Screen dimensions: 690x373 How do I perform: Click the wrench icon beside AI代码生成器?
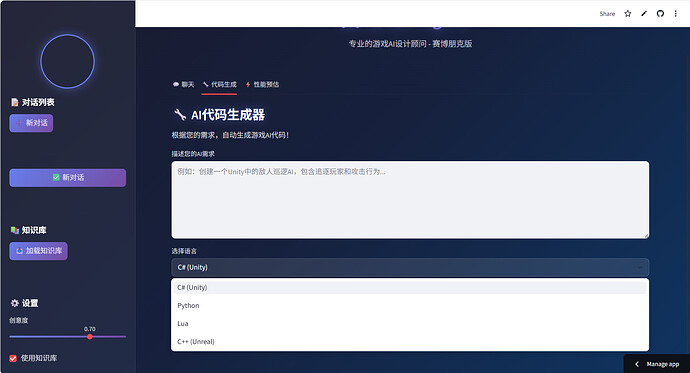(180, 115)
